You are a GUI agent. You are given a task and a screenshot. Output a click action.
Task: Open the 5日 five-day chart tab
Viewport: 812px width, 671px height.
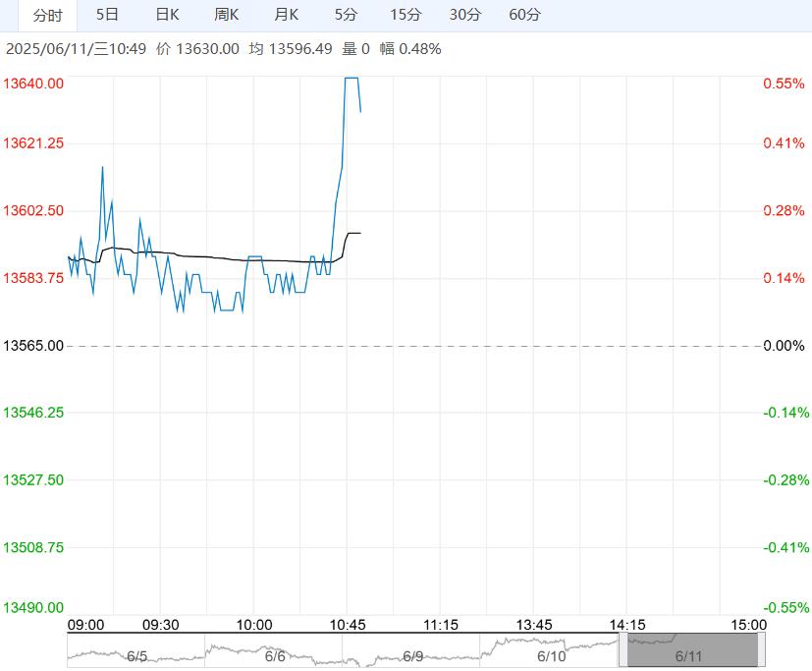click(108, 15)
